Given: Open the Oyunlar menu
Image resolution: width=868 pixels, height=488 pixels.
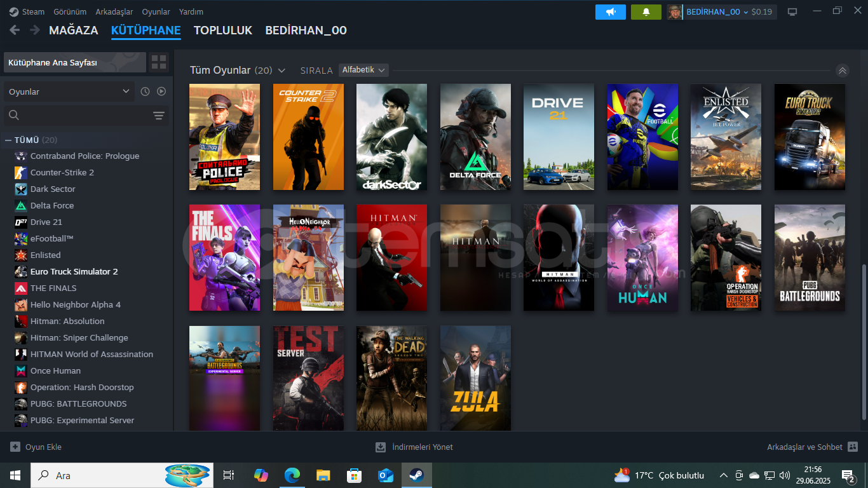Looking at the screenshot, I should [x=156, y=11].
